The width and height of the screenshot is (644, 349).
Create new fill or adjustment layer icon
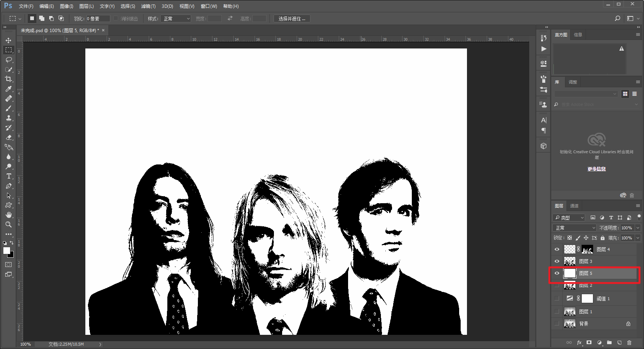tap(599, 342)
